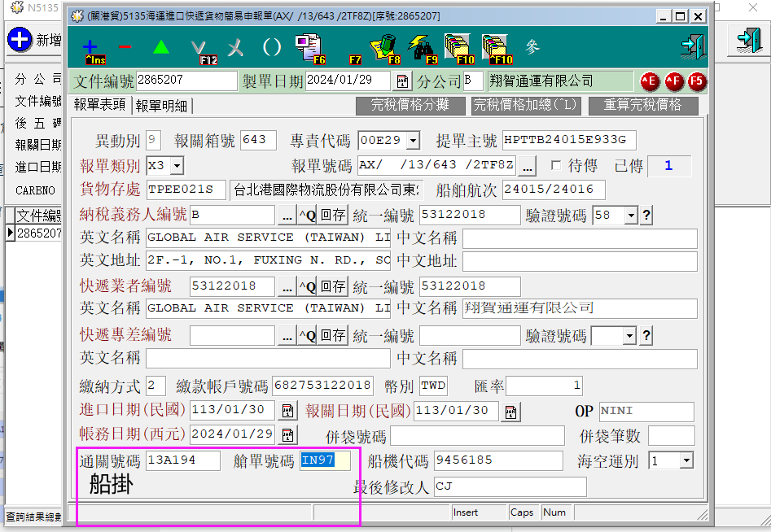Screen dimensions: 771x532
Task: Click 回存 button beside 納稅義務人編號
Action: (x=332, y=216)
